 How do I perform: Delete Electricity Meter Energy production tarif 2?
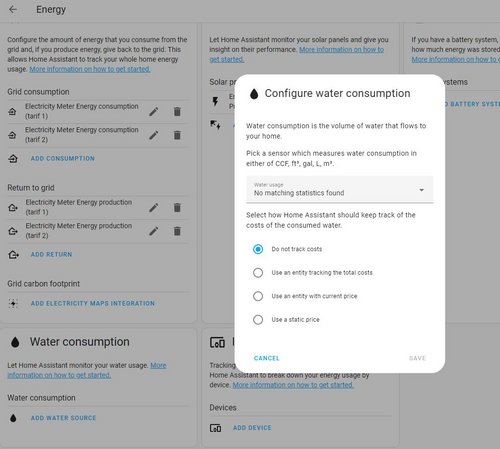[x=177, y=231]
